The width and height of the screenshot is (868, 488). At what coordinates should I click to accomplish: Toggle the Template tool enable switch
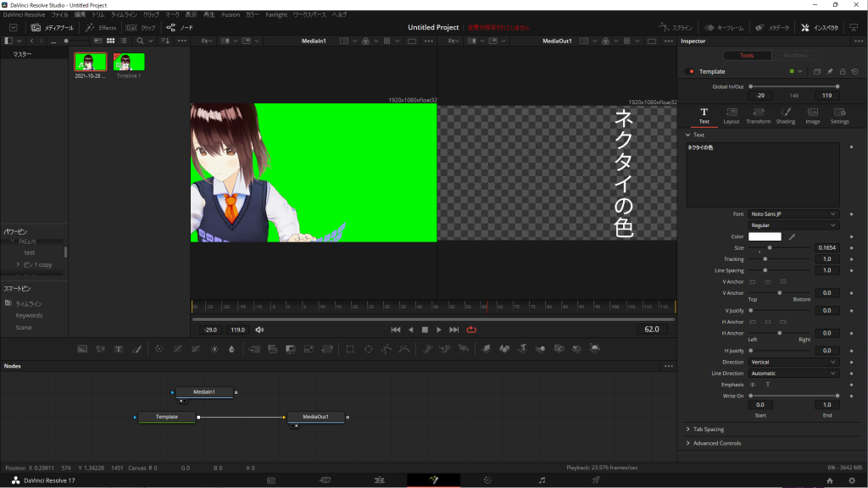(690, 71)
